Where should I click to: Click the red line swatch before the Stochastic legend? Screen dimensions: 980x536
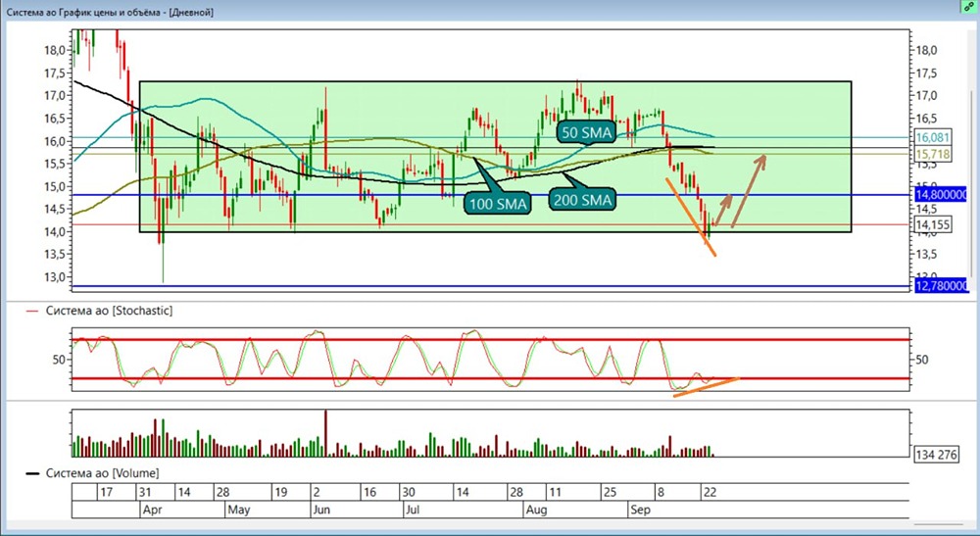pos(33,311)
